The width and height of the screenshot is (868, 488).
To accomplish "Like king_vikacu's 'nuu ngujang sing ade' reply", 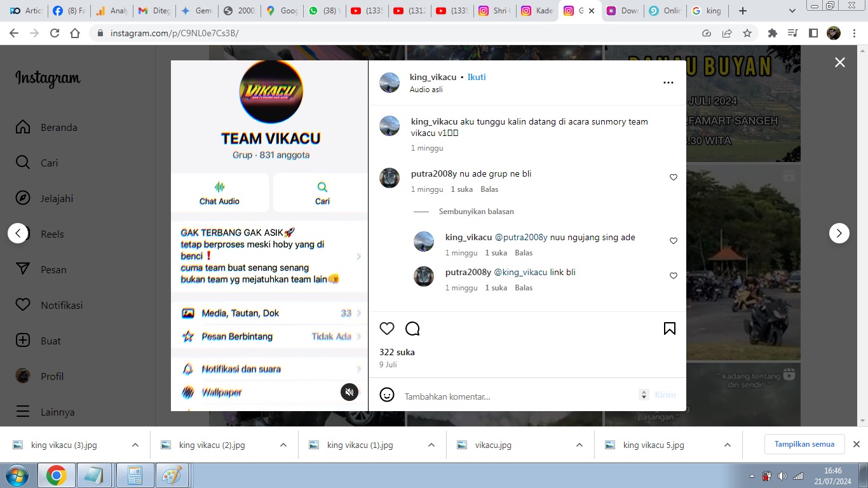I will (x=674, y=241).
